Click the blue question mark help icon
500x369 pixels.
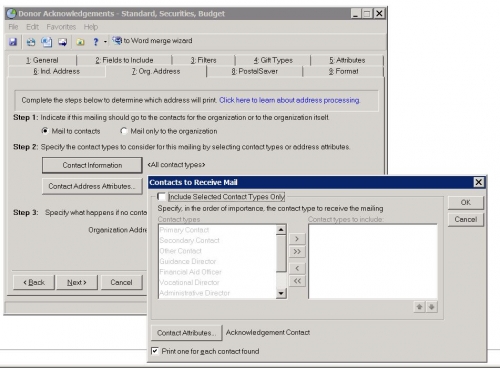tap(96, 42)
